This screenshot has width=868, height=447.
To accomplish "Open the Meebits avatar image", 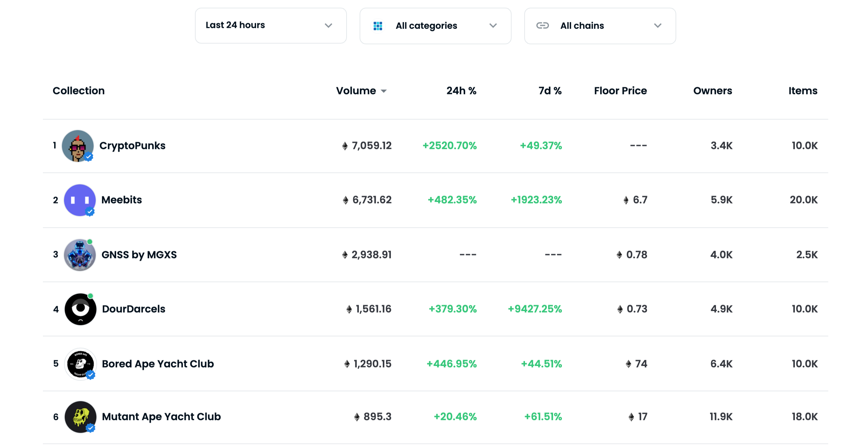I will tap(80, 200).
